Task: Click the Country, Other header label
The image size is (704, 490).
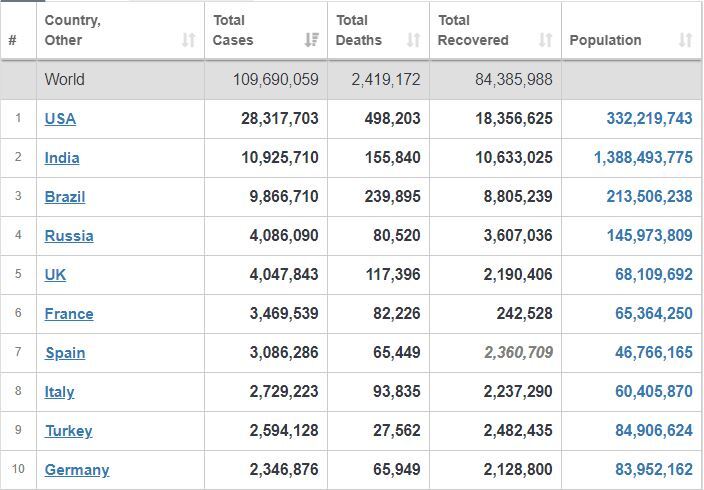Action: coord(72,30)
